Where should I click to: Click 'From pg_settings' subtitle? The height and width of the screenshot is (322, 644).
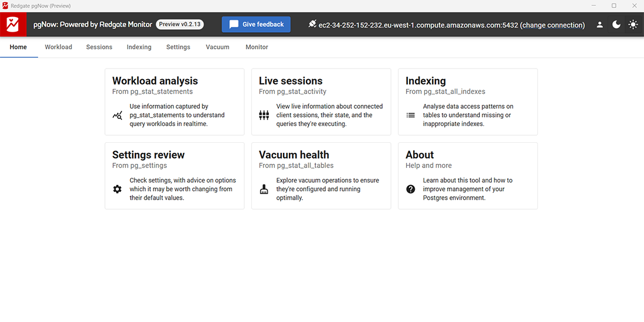(x=139, y=165)
